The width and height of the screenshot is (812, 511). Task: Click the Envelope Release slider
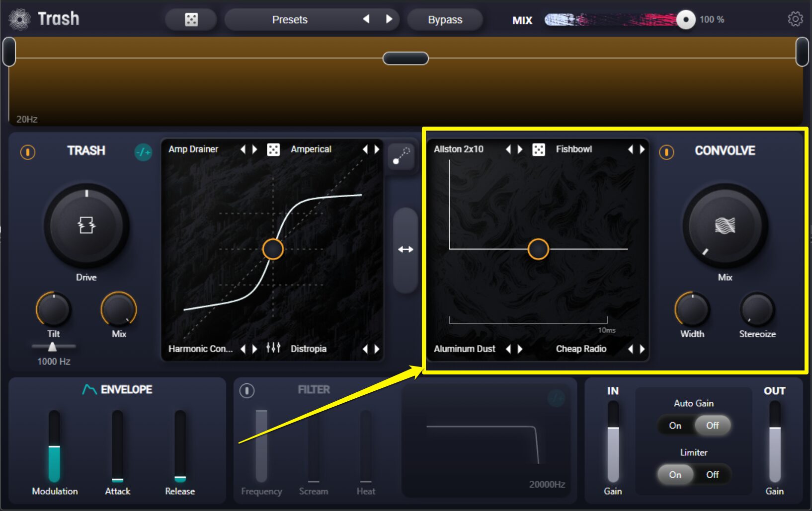point(180,446)
